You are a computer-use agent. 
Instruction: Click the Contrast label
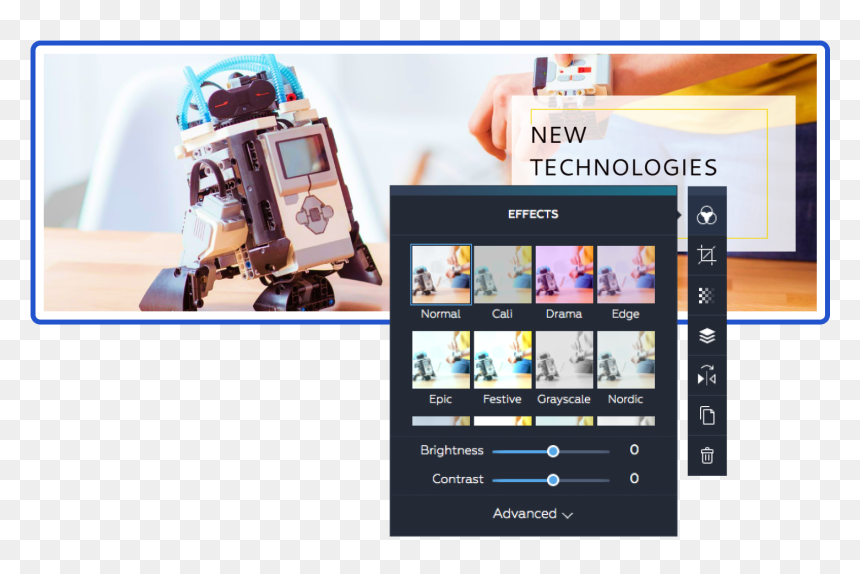458,479
